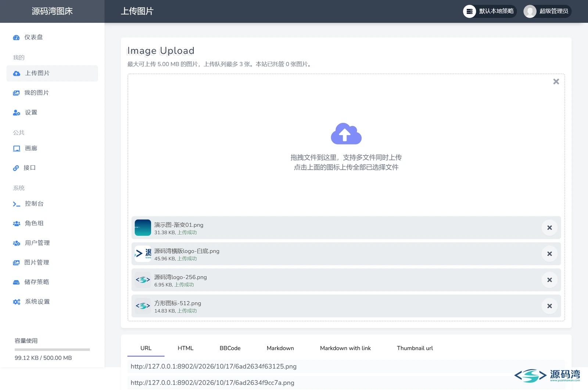
Task: Click the 上传图片 cloud upload sidebar icon
Action: pos(17,73)
